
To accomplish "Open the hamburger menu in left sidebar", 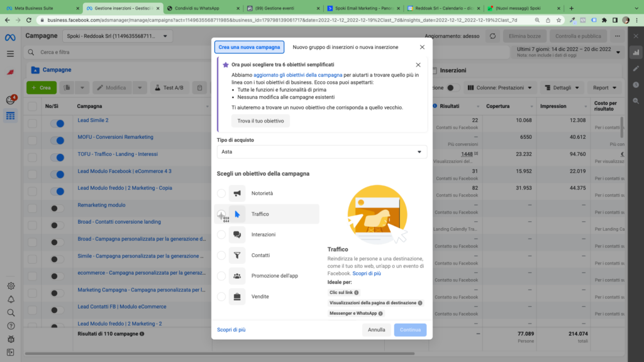I will click(10, 54).
